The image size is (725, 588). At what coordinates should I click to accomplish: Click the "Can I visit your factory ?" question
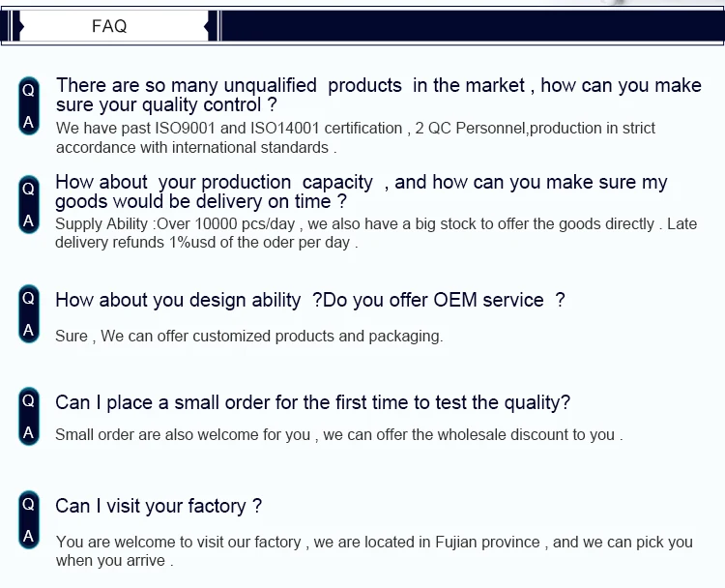[159, 506]
